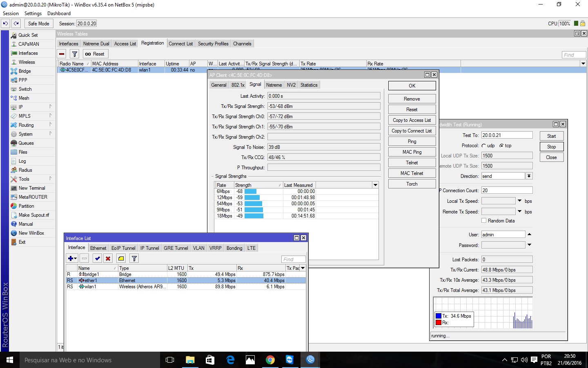Click the Copy to Access List button
The image size is (588, 368).
click(x=412, y=120)
